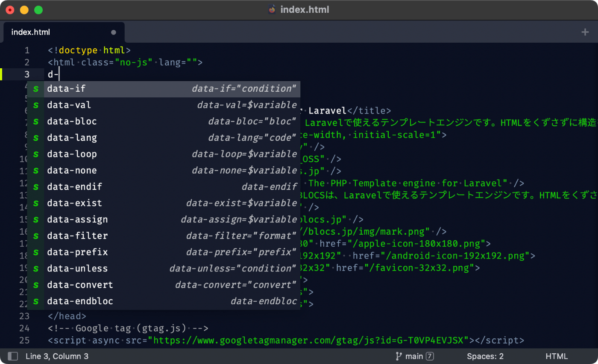Pick data-endbloc from the autocomplete list

(164, 301)
